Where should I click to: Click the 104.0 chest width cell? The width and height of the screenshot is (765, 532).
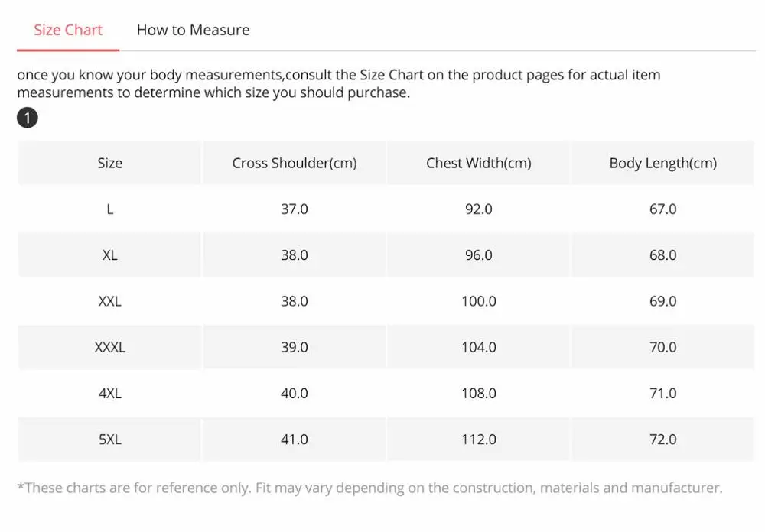click(x=479, y=347)
